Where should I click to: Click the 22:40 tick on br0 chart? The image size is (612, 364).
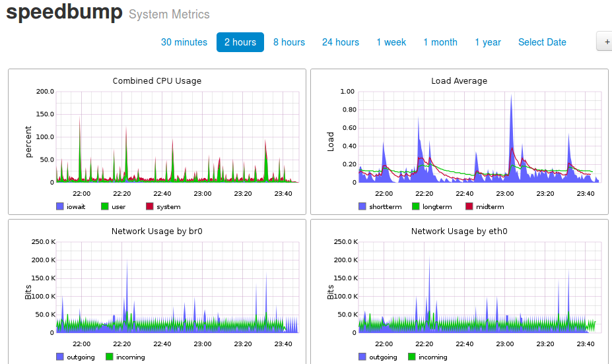[x=162, y=344]
